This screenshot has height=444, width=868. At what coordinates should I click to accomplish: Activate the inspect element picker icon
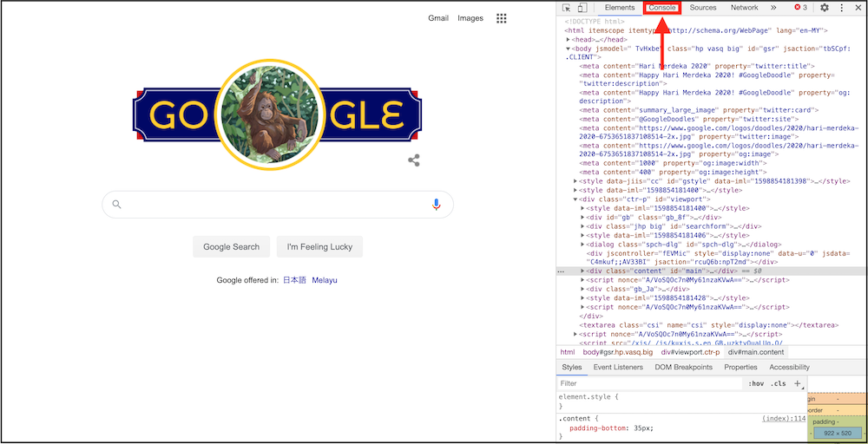566,8
